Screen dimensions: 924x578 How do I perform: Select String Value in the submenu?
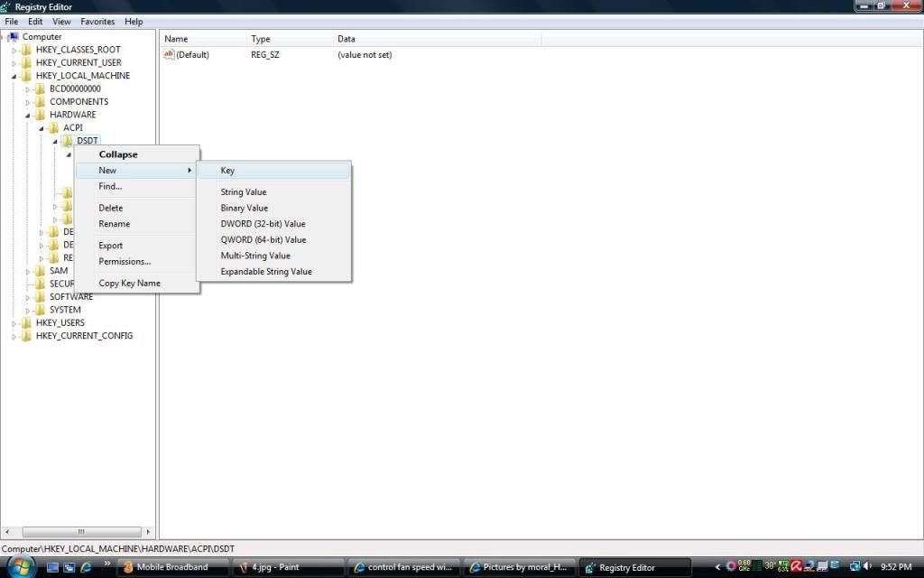point(274,192)
